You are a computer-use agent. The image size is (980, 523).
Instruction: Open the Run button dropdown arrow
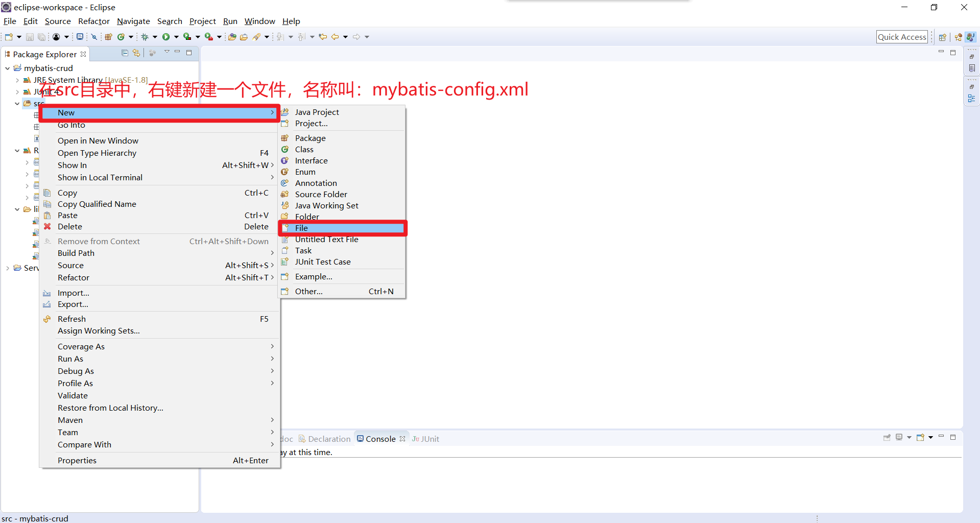click(176, 37)
